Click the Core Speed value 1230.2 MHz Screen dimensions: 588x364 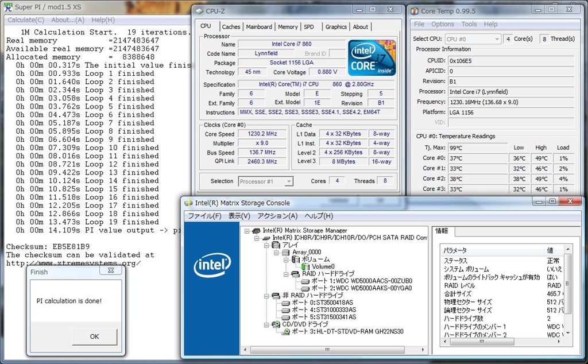[262, 134]
